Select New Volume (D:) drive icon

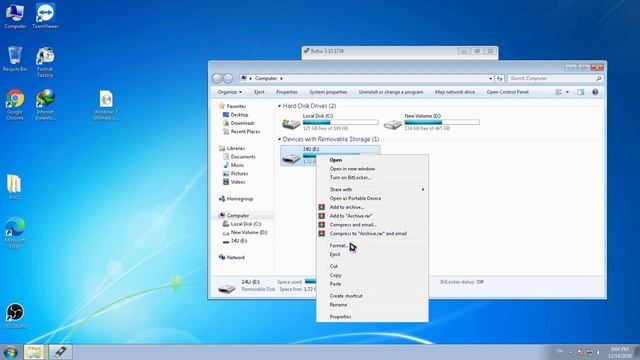coord(393,124)
